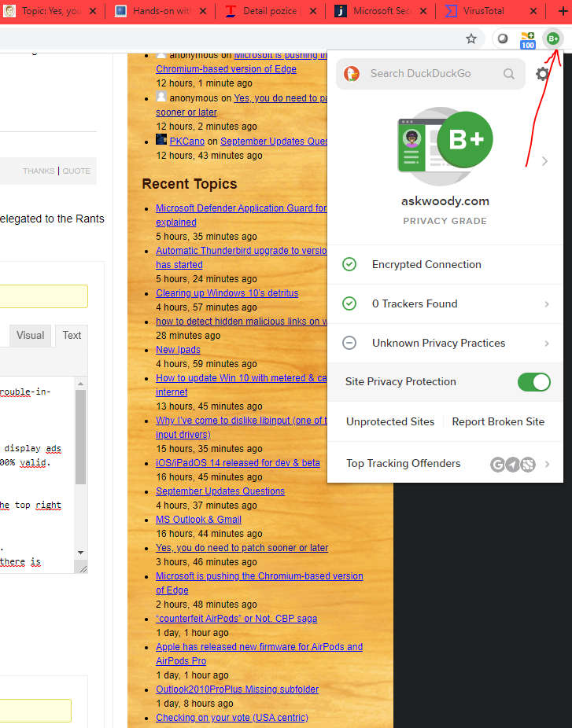Open Unprotected Sites in the popup
The height and width of the screenshot is (728, 572).
[x=390, y=422]
